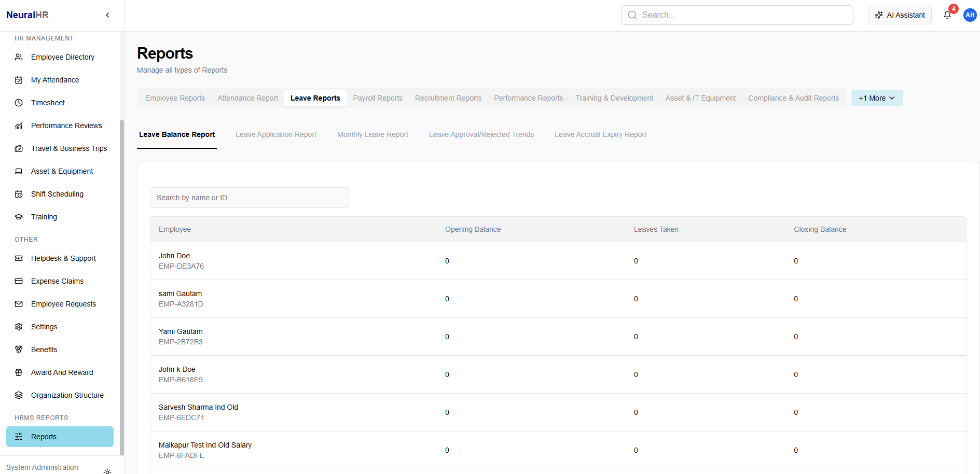Toggle the theme with the sun icon
Screen dimensions: 980x474
[x=107, y=471]
